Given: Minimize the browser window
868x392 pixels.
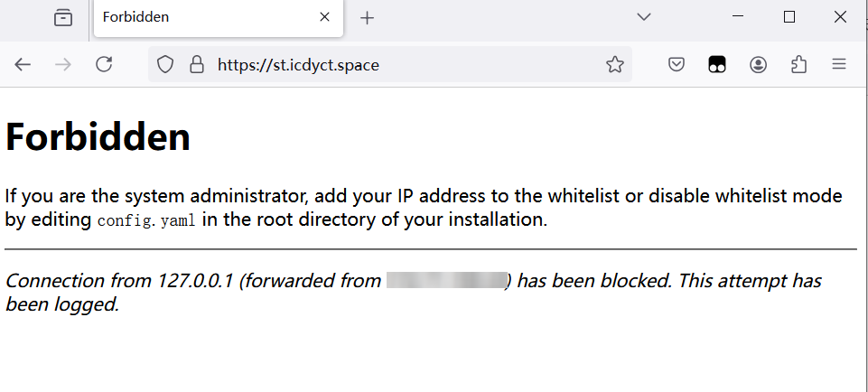Looking at the screenshot, I should coord(738,17).
